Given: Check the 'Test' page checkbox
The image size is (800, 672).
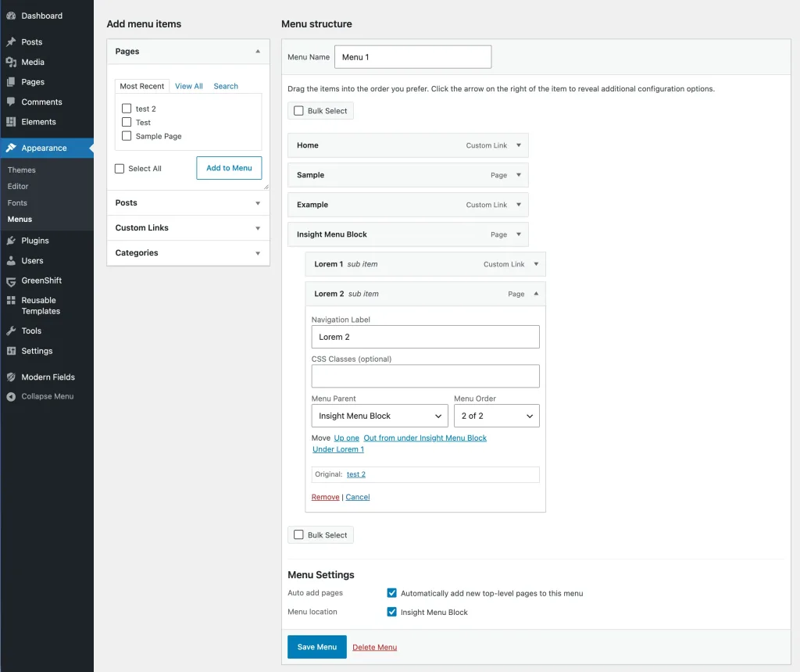Looking at the screenshot, I should tap(127, 122).
